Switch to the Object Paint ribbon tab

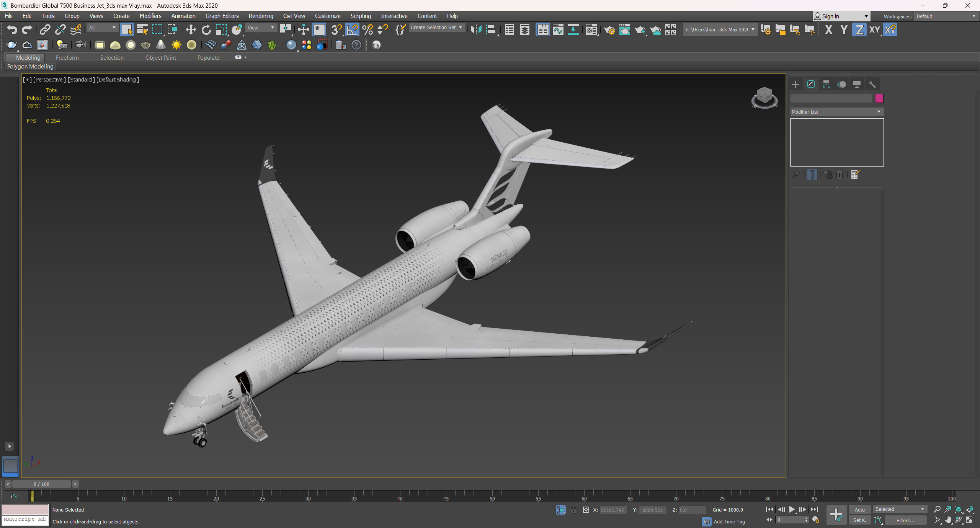[x=161, y=58]
